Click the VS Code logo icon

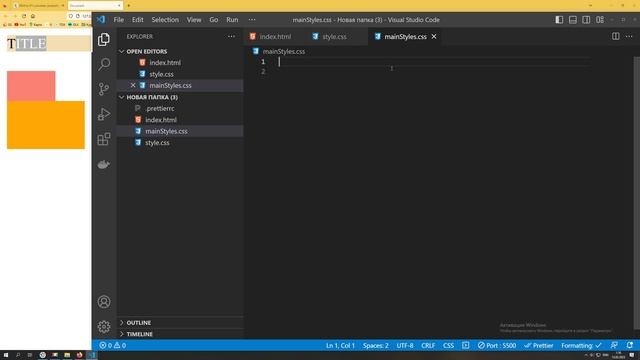coord(101,20)
